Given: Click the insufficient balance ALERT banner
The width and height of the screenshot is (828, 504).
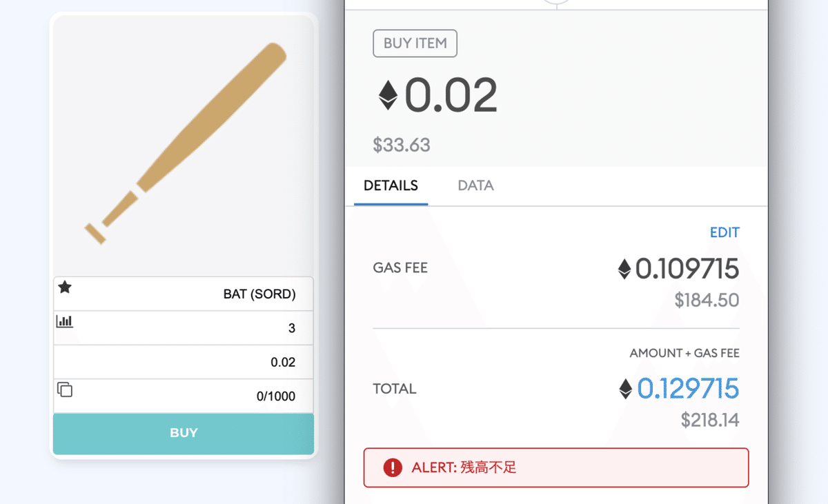Looking at the screenshot, I should pyautogui.click(x=555, y=468).
